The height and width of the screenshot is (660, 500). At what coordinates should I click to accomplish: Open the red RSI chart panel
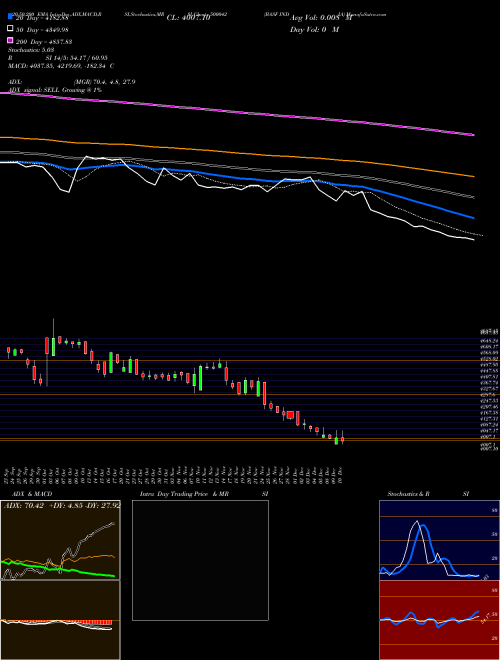439,620
